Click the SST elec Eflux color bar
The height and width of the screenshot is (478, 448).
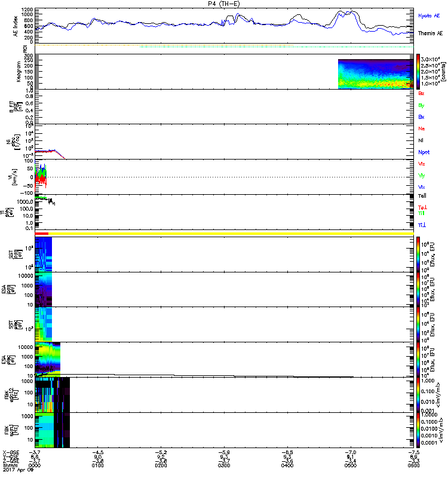[x=418, y=324]
